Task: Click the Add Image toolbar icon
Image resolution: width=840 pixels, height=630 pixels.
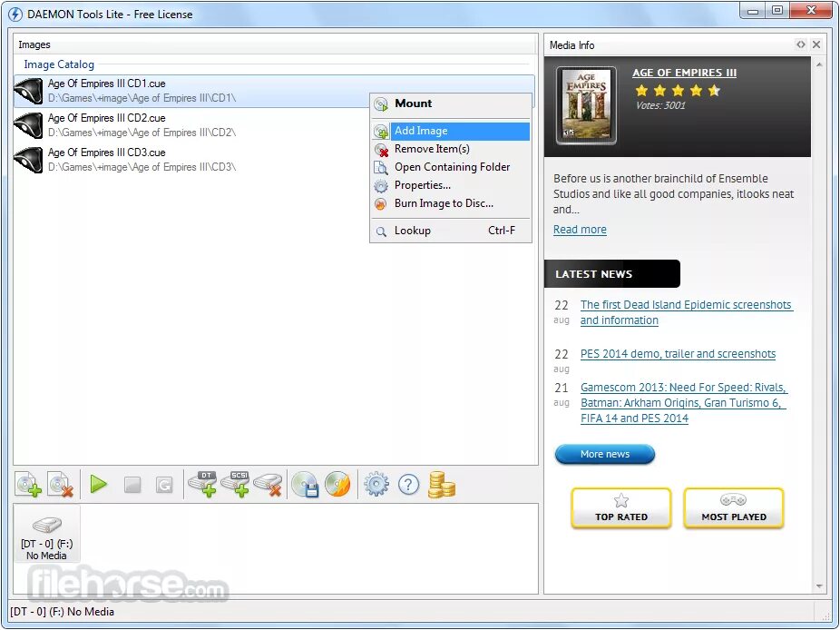Action: [x=28, y=485]
